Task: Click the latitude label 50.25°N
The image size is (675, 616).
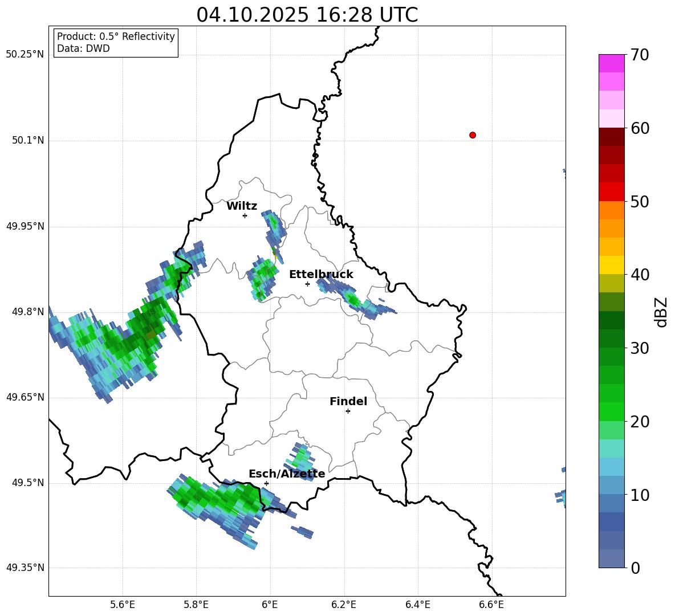Action: 25,55
